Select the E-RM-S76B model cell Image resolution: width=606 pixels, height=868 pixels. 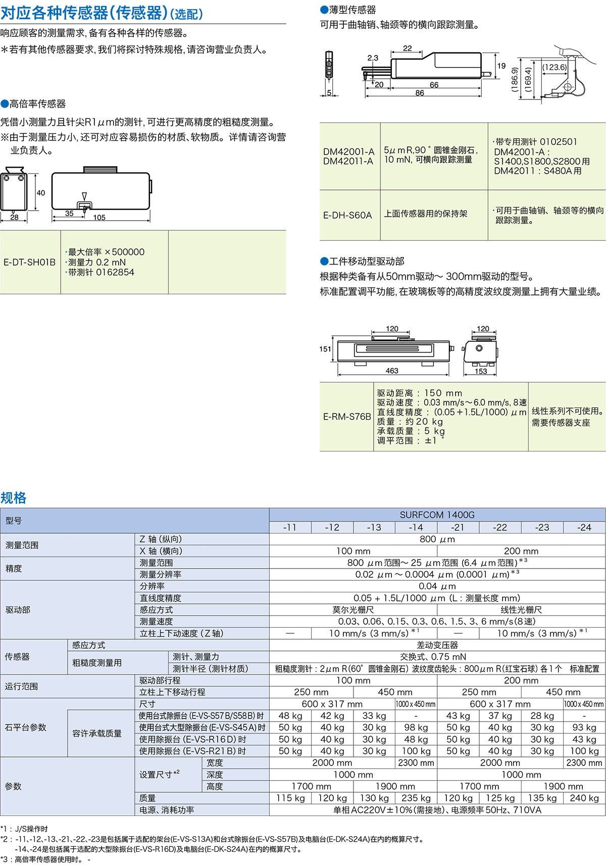point(347,417)
